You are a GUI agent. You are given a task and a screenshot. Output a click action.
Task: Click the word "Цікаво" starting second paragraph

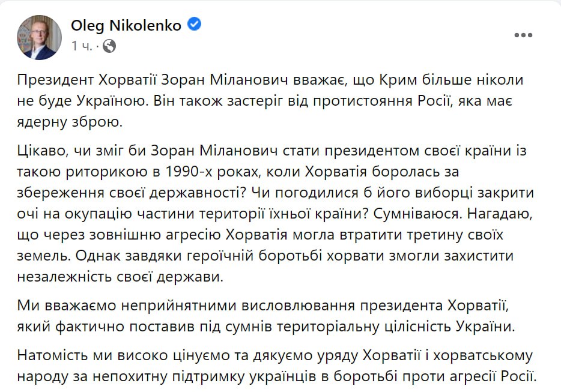coord(41,152)
